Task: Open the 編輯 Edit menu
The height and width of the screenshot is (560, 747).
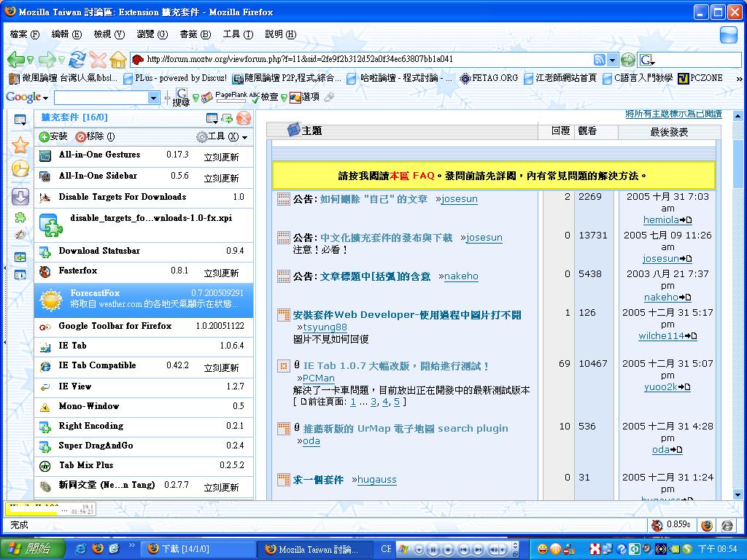Action: [x=66, y=34]
